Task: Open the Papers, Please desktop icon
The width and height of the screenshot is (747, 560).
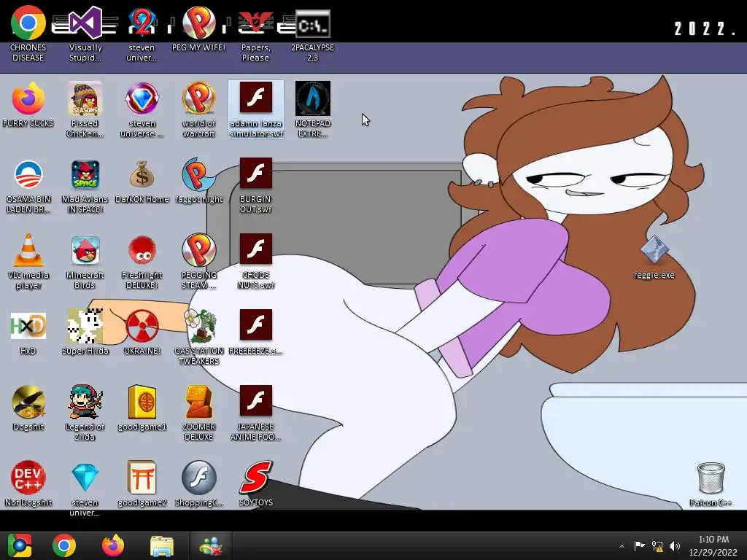Action: (x=255, y=23)
